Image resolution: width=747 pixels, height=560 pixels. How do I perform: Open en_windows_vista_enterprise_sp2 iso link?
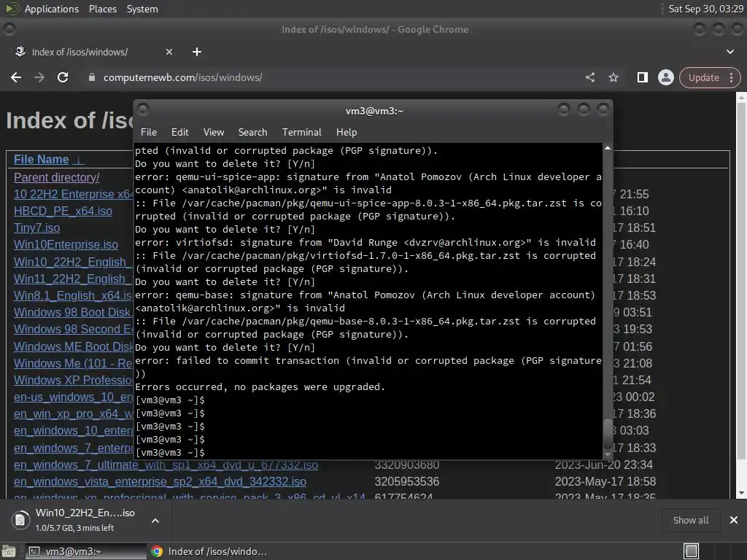coord(160,481)
